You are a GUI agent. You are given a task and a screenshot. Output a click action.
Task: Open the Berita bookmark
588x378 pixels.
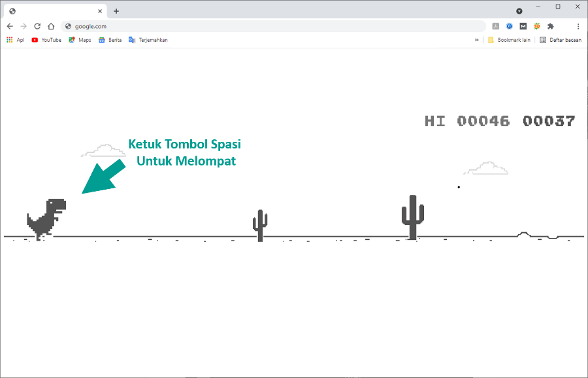(110, 40)
